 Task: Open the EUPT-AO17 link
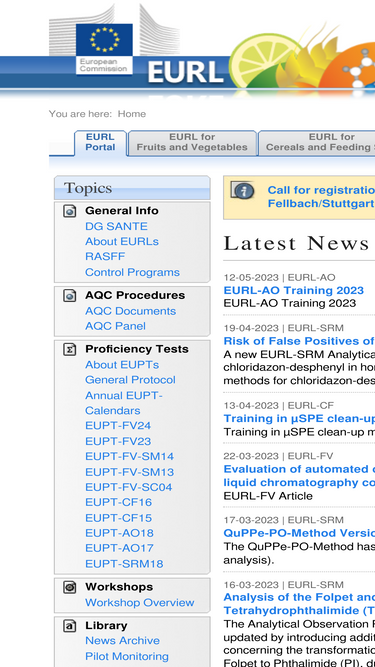pos(119,548)
